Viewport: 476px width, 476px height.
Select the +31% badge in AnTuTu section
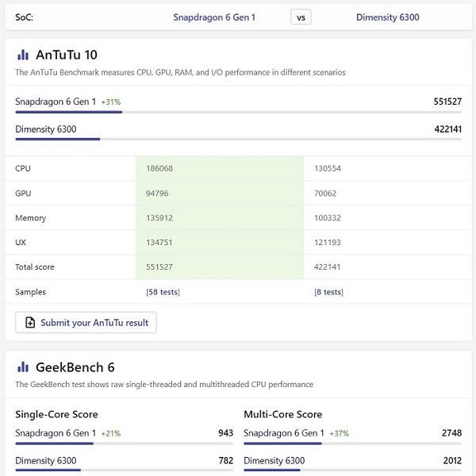coord(110,102)
